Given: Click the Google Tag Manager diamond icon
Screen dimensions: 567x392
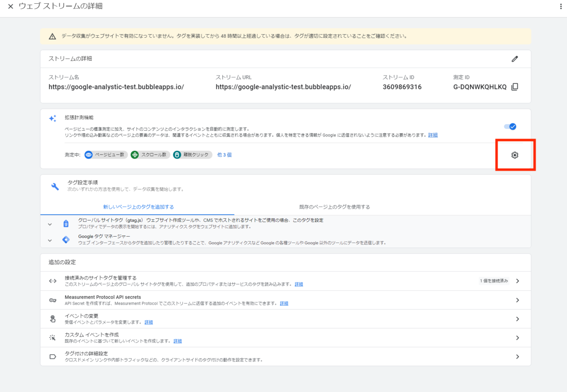Looking at the screenshot, I should [66, 239].
